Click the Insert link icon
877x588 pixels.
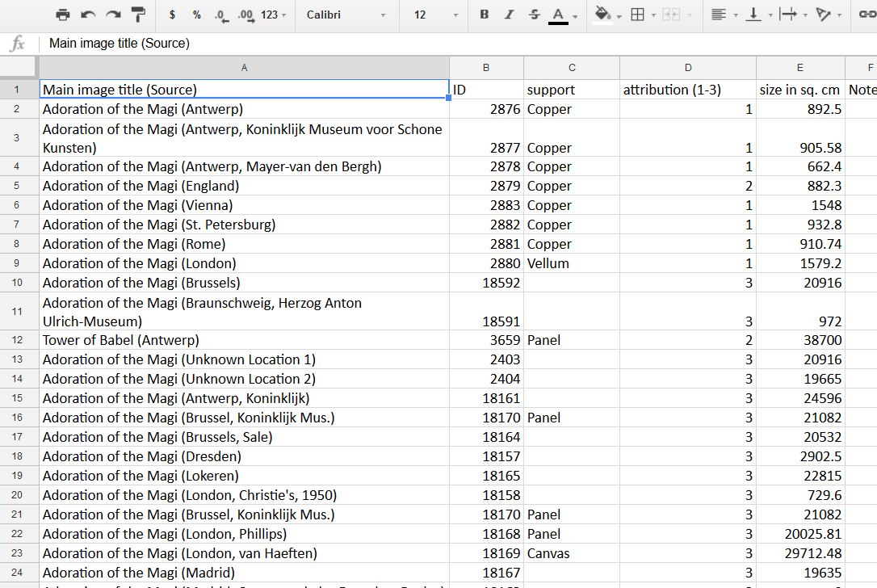tap(867, 15)
